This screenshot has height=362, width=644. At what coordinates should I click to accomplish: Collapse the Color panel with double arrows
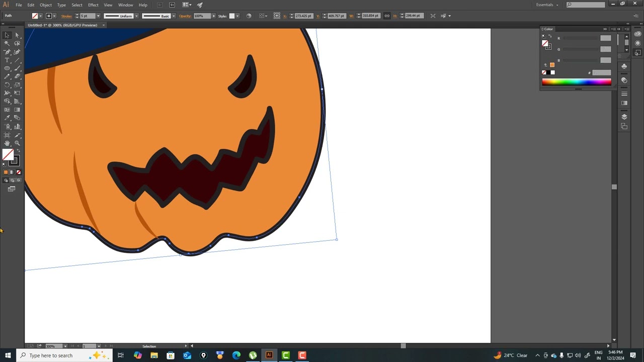[x=605, y=29]
